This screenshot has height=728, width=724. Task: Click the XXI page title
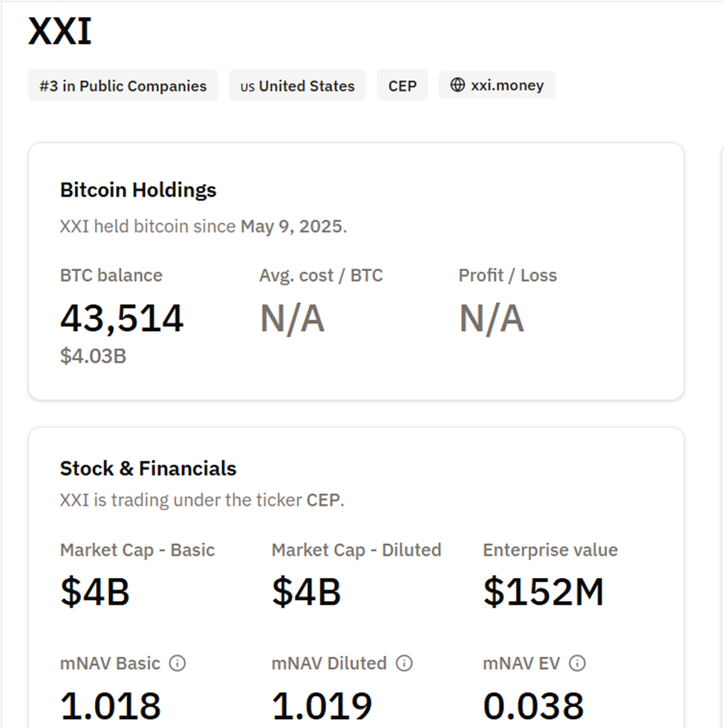59,31
